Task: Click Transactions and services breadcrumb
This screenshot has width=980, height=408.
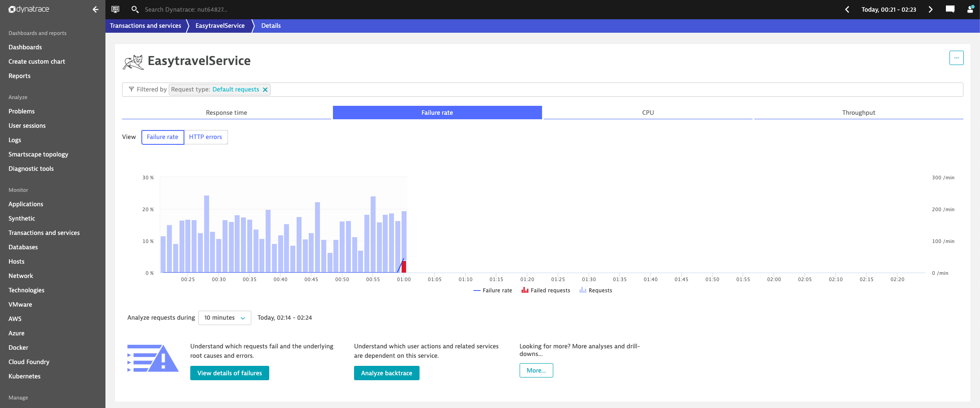Action: (x=145, y=26)
